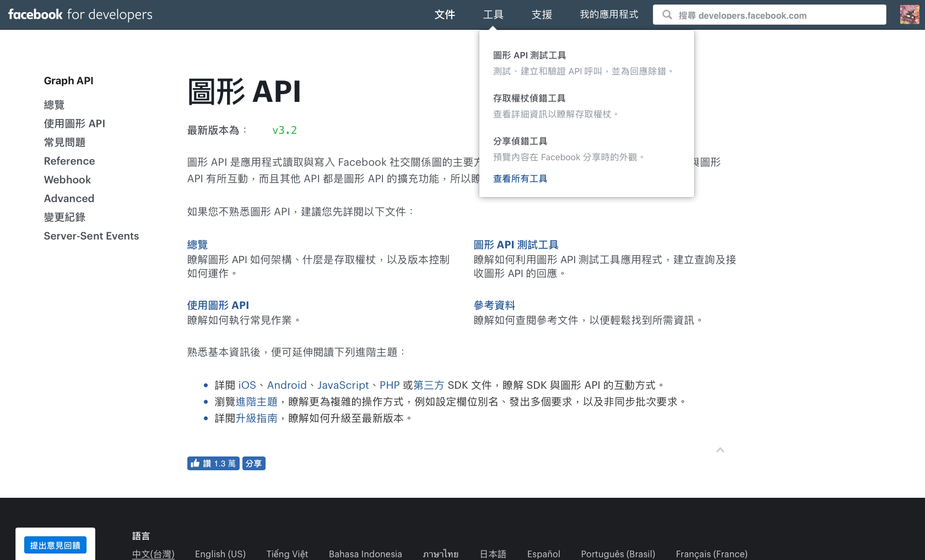
Task: Switch language to Bahasa Indonesia
Action: click(x=365, y=554)
